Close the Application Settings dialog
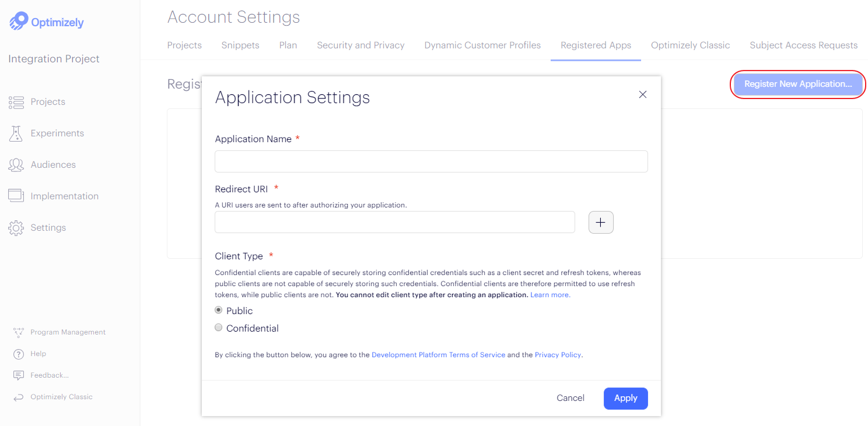Image resolution: width=868 pixels, height=426 pixels. [x=643, y=94]
